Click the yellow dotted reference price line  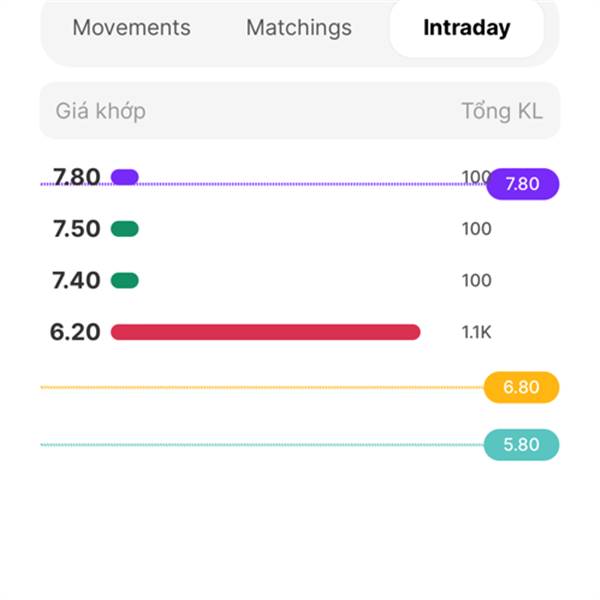tap(262, 387)
